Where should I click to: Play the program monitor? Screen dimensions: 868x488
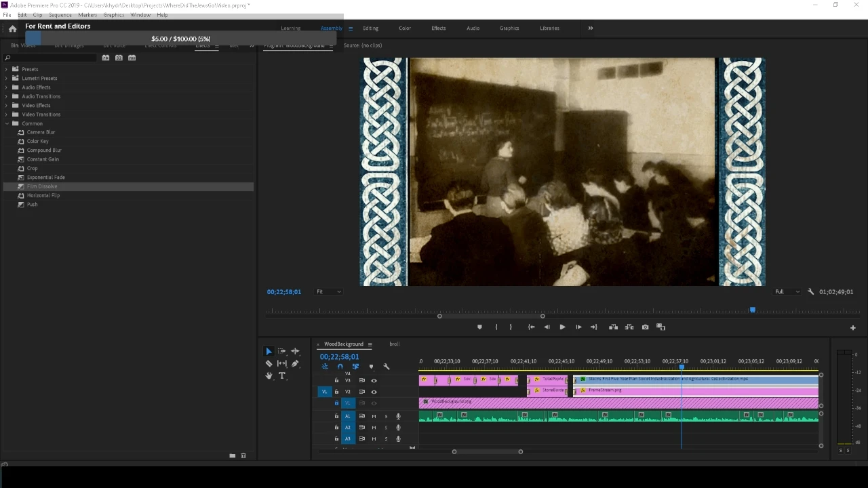pos(562,327)
